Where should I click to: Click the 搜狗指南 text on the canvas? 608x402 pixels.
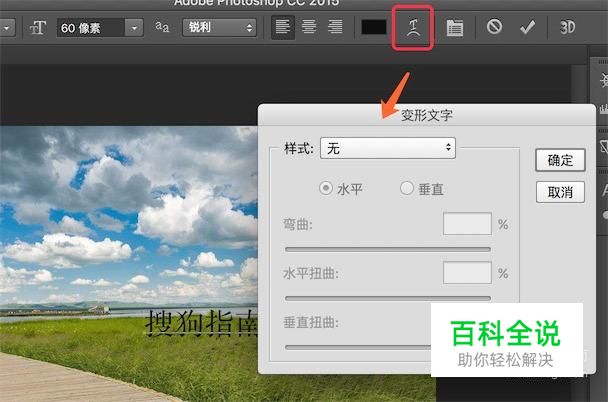(201, 323)
